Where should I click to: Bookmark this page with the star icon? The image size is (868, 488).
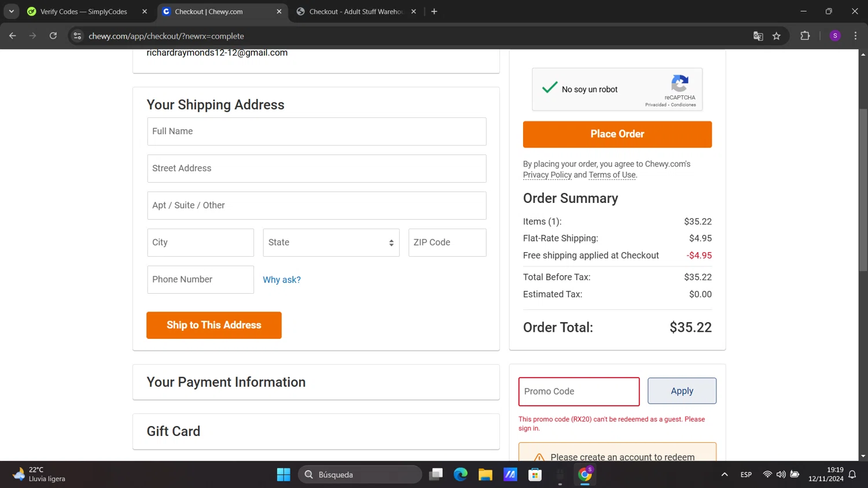777,36
